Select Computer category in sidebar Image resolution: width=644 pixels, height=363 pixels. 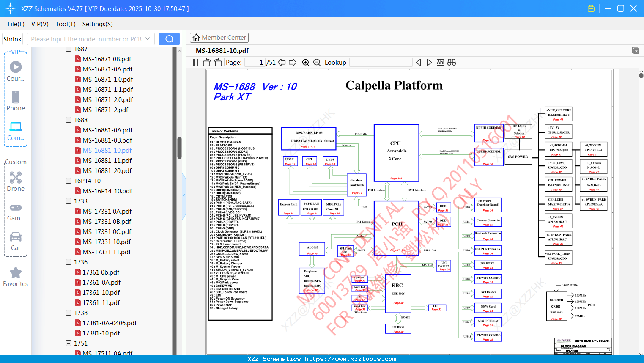[x=16, y=131]
